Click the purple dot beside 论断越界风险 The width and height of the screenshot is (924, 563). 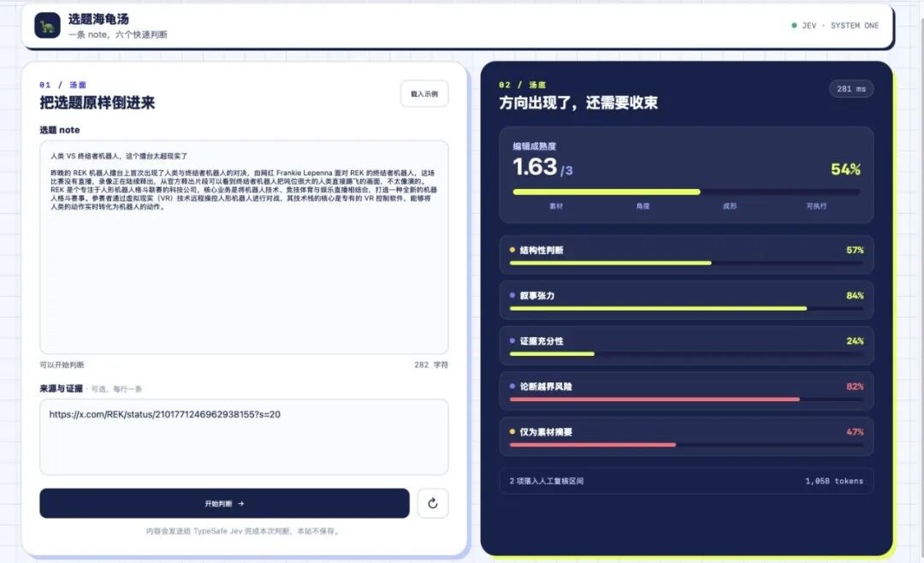[x=512, y=386]
